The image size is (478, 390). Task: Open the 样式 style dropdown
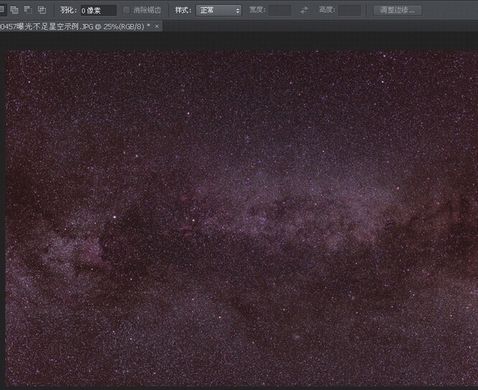[x=219, y=10]
